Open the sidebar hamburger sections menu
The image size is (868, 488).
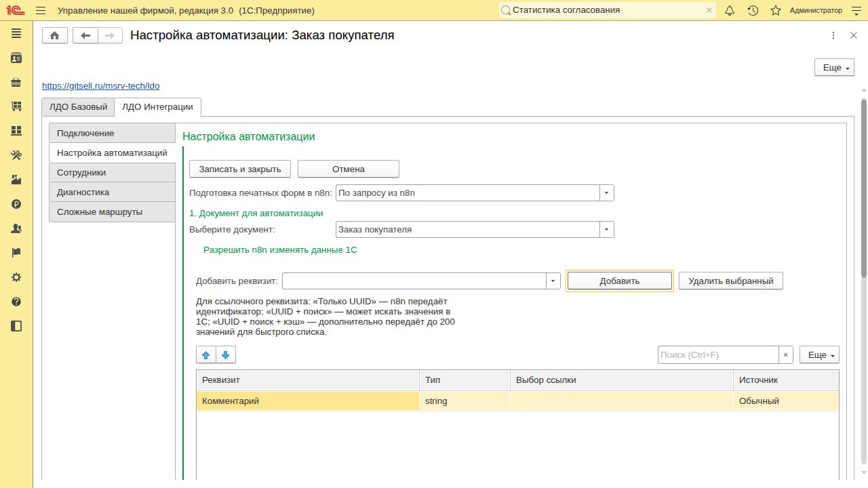[16, 34]
